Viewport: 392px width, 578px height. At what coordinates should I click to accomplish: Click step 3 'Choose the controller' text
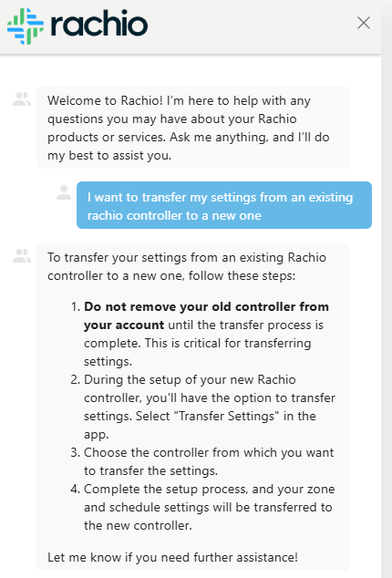coord(209,461)
